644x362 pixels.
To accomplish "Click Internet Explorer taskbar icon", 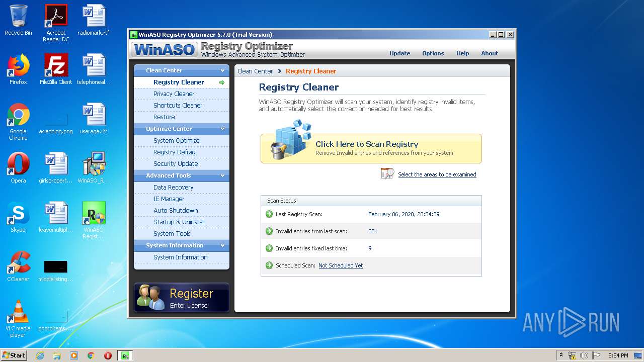I will pyautogui.click(x=40, y=355).
